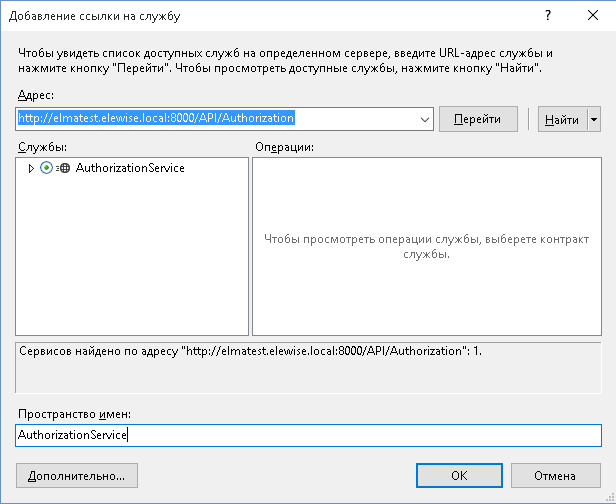Open the Дополнительно advanced settings

[x=77, y=475]
